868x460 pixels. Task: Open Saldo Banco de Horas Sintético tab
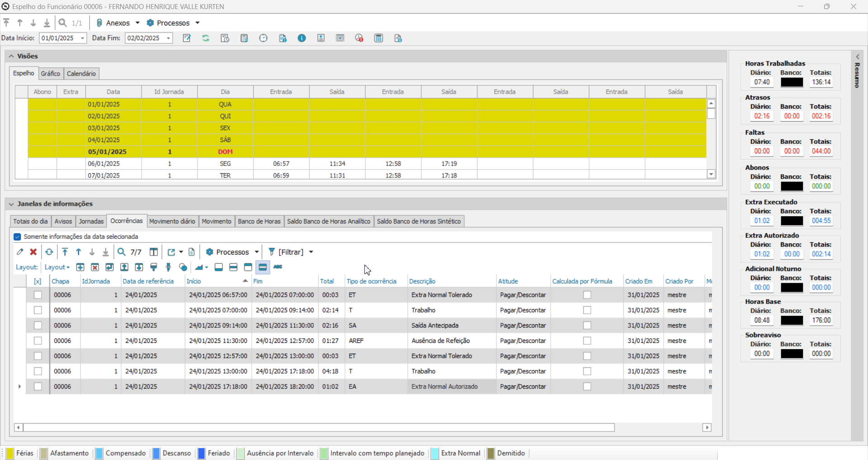coord(419,221)
